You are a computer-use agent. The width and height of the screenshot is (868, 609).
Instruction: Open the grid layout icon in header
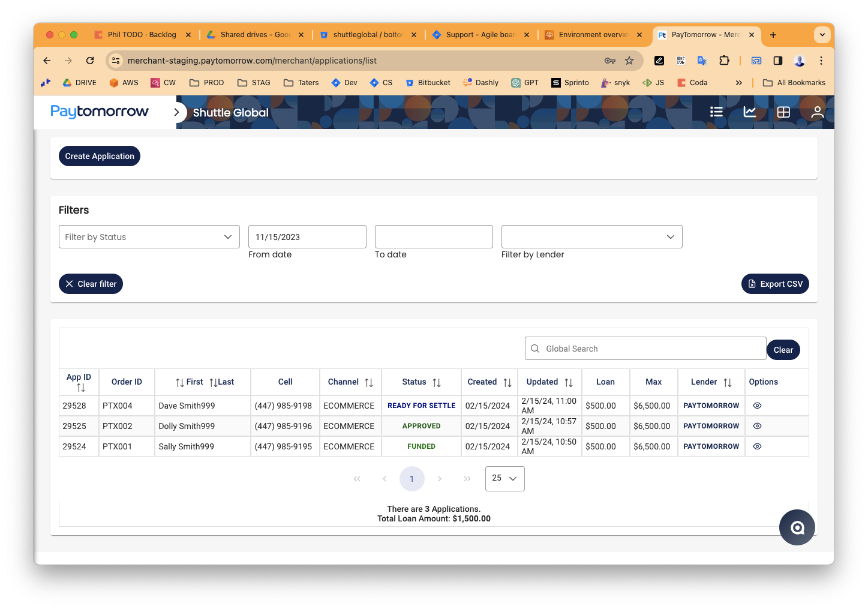point(783,112)
